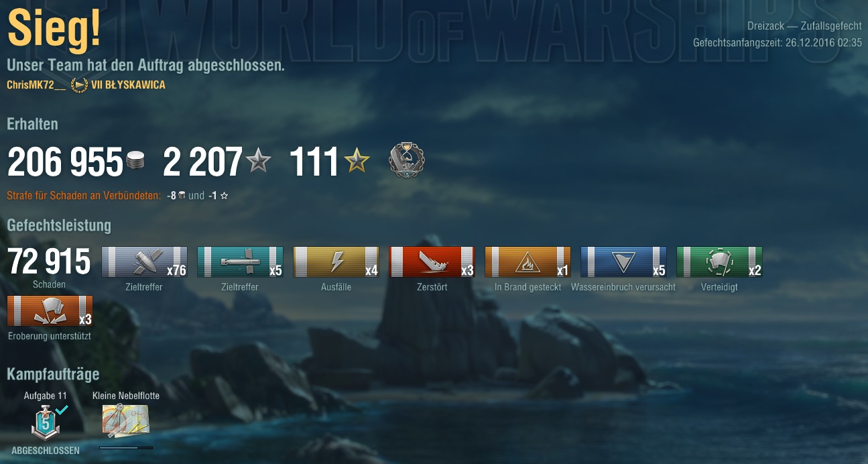Click the grey XP star icon
Viewport: 868px width, 464px height.
(x=258, y=161)
